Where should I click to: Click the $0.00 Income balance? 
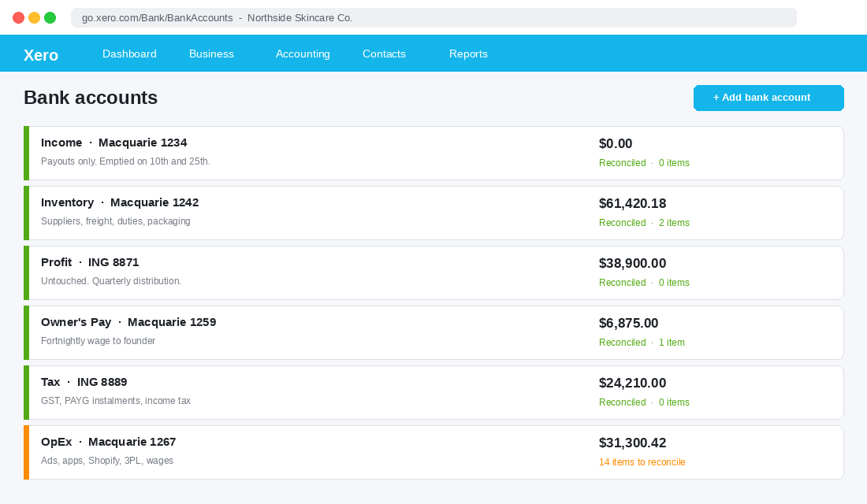616,143
